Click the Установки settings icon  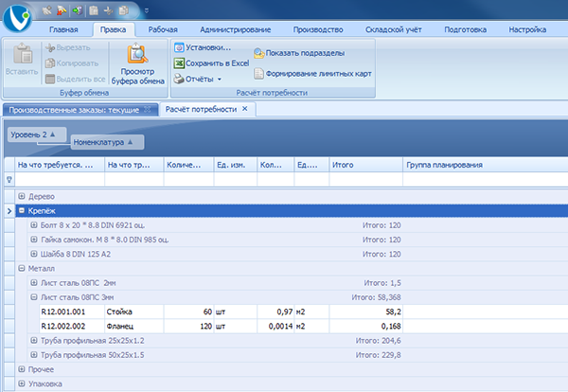click(x=179, y=46)
